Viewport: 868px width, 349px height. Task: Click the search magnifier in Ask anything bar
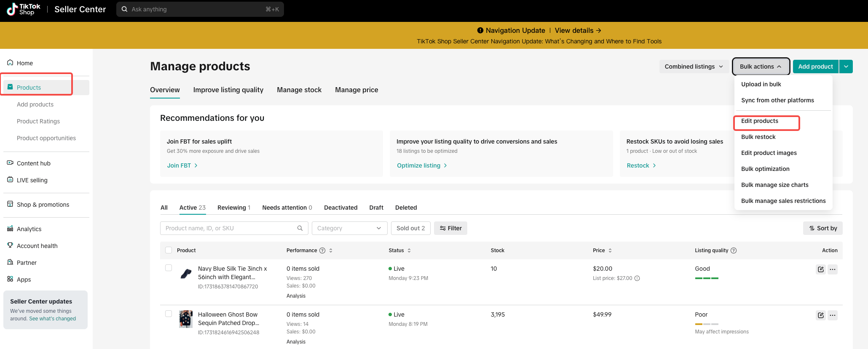[124, 9]
